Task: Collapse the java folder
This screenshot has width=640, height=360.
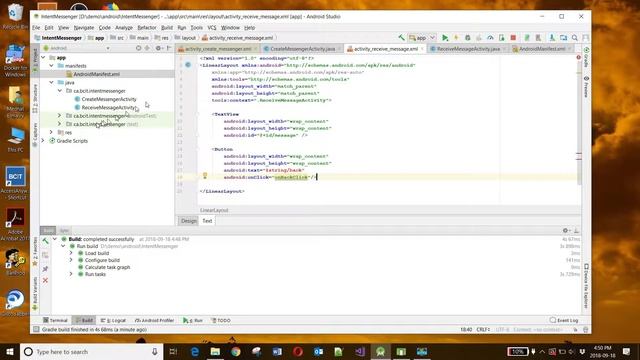Action: 51,82
